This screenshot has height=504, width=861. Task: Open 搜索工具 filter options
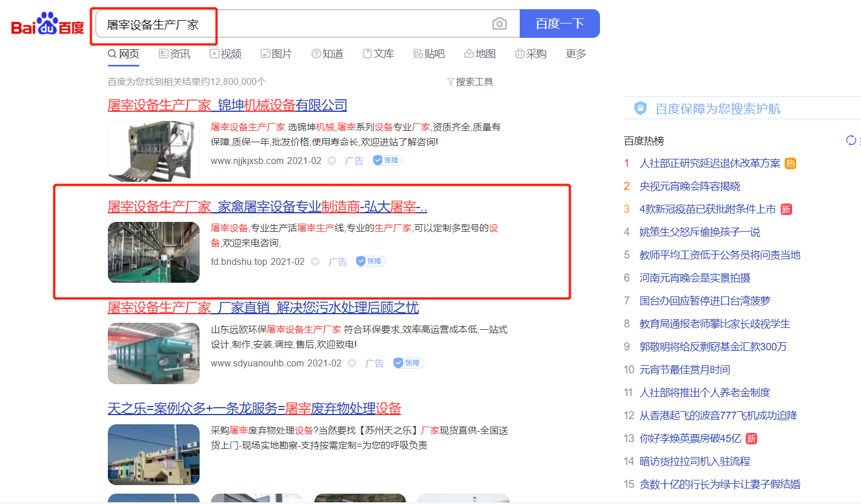pos(470,82)
